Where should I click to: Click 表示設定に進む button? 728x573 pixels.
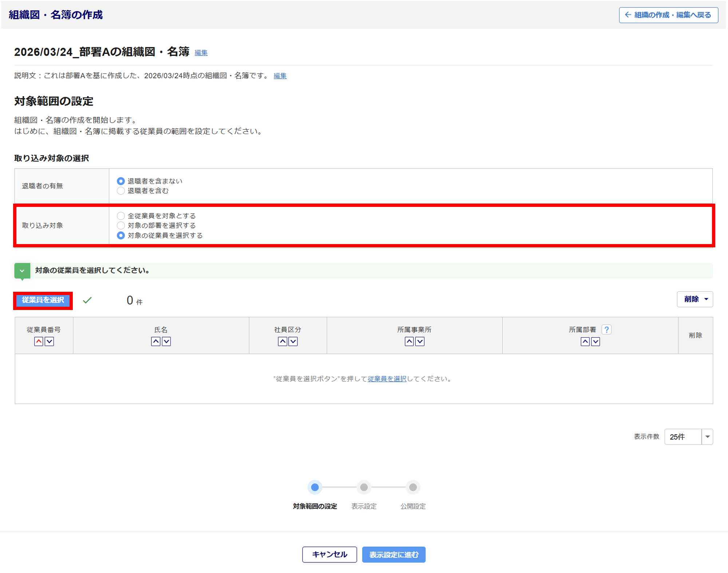coord(393,554)
